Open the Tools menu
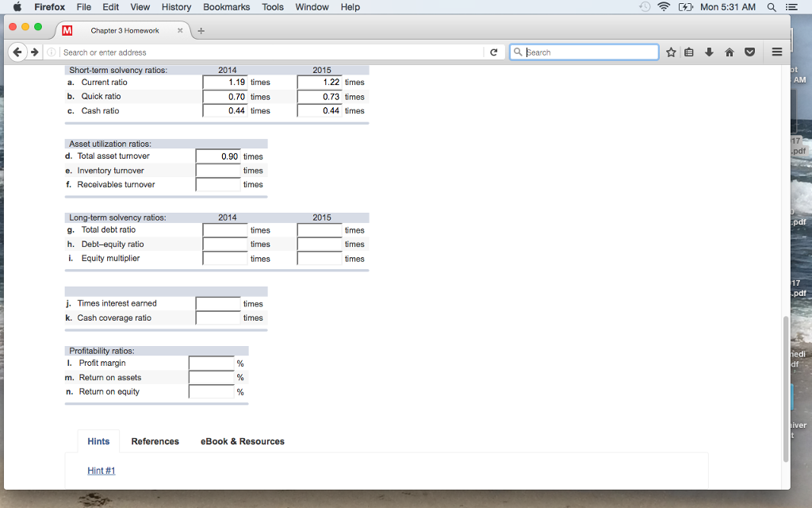Image resolution: width=812 pixels, height=508 pixels. point(273,7)
